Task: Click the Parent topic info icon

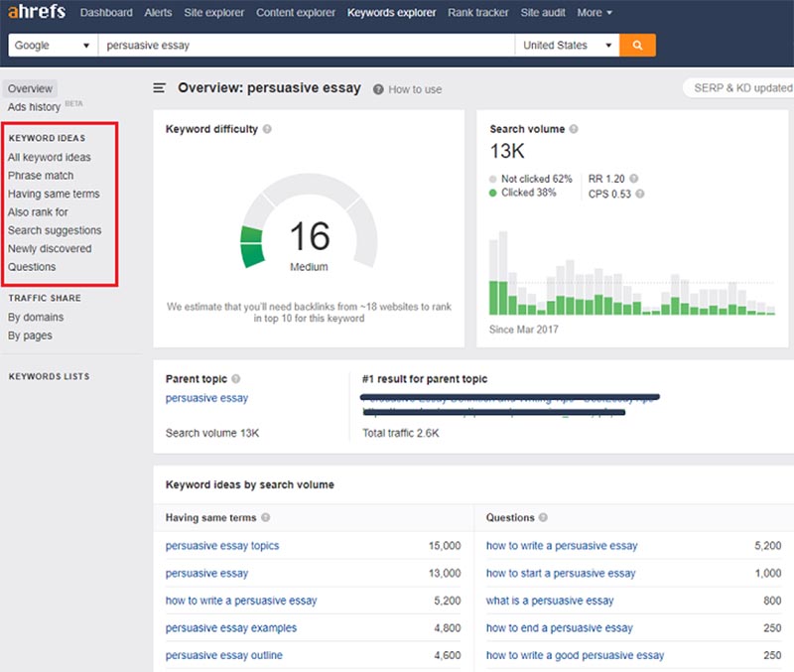Action: coord(236,379)
